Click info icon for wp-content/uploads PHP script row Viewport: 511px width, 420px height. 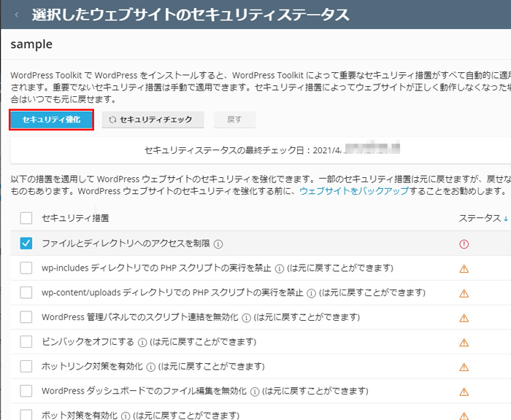pos(311,293)
